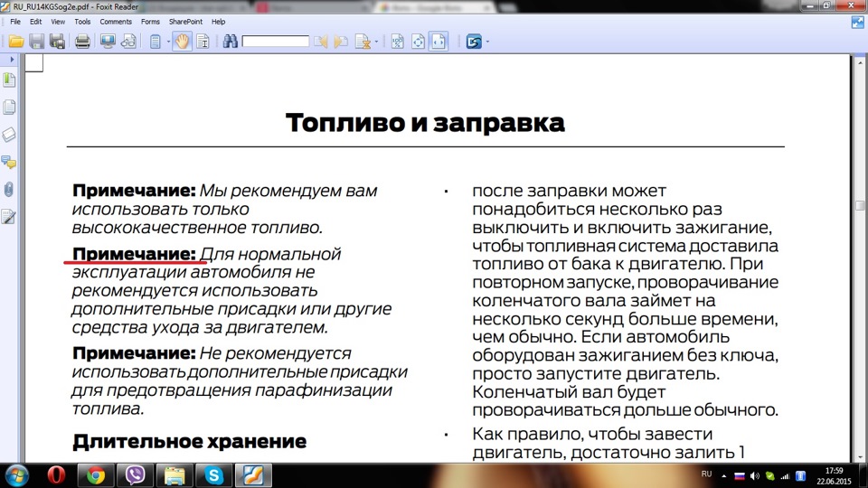The width and height of the screenshot is (868, 488).
Task: Click the Find Previous arrow
Action: pyautogui.click(x=320, y=42)
